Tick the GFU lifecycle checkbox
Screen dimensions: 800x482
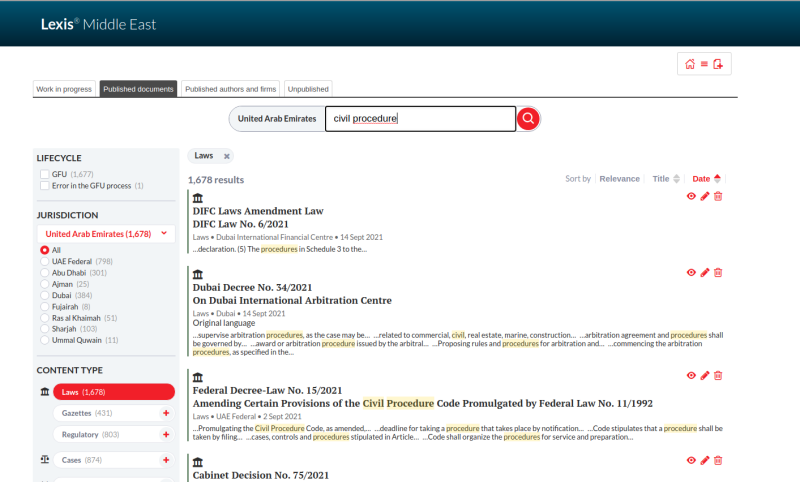[45, 174]
